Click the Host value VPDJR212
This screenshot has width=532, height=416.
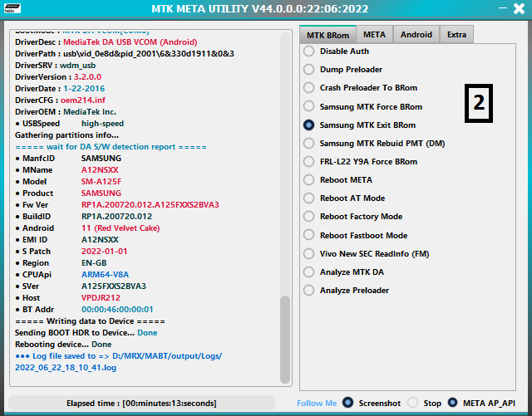(101, 298)
